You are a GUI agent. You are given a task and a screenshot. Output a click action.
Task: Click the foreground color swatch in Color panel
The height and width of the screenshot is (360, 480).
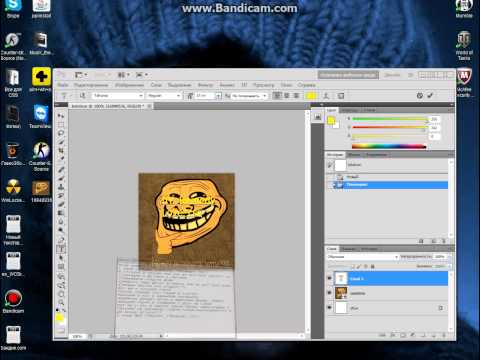(331, 120)
